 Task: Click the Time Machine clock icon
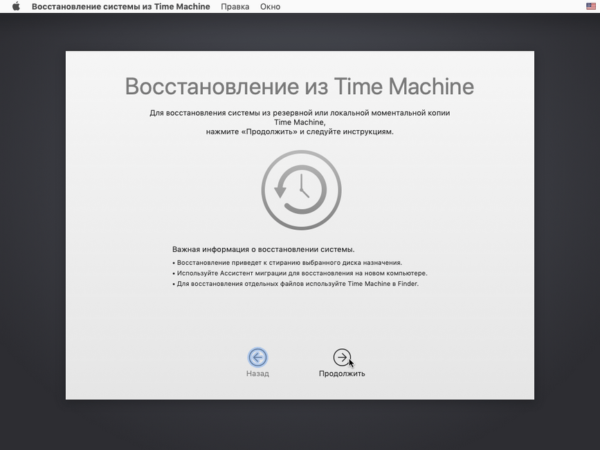pos(301,190)
